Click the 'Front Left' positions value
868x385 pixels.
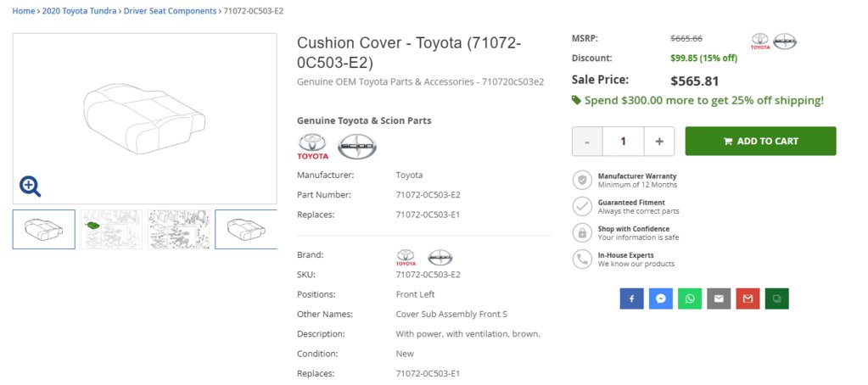(x=415, y=294)
